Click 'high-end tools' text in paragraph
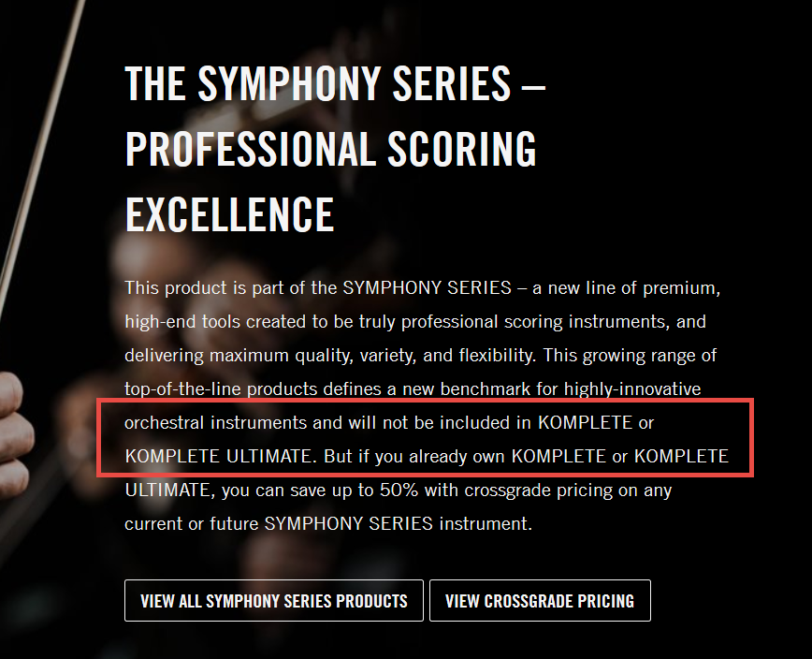This screenshot has height=659, width=812. click(182, 322)
